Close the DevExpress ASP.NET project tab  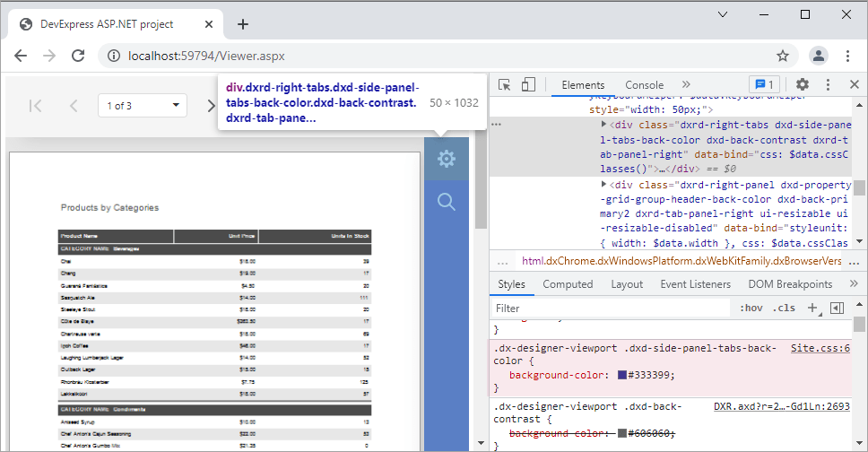tap(209, 24)
